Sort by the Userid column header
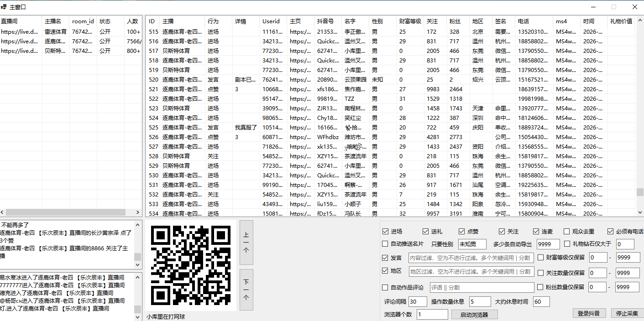The image size is (644, 321). click(273, 21)
